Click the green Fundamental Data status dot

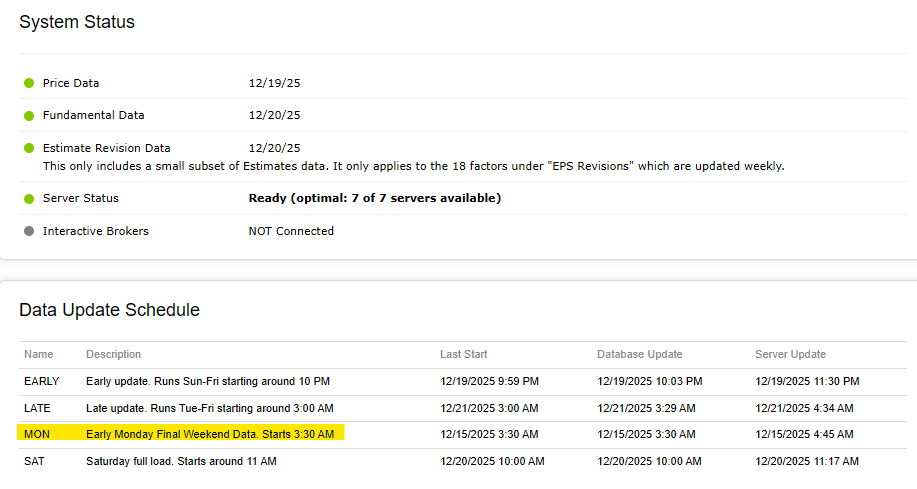[x=29, y=115]
